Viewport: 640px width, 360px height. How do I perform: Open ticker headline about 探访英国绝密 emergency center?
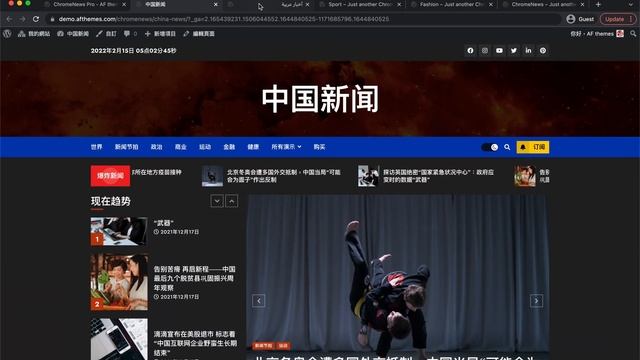439,176
